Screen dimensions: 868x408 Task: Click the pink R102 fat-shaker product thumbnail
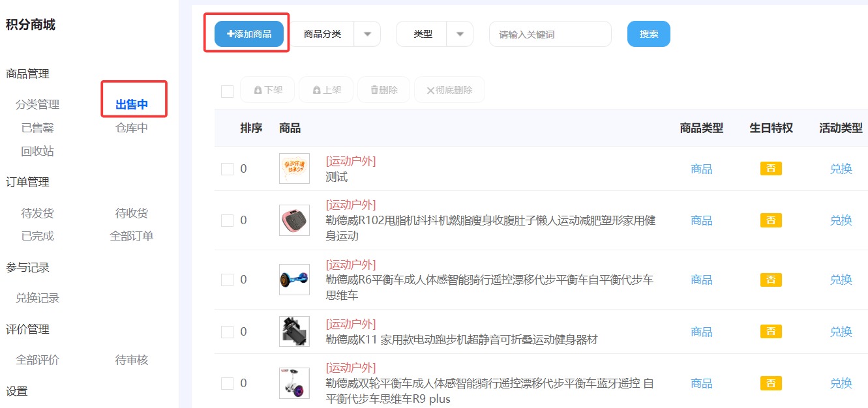click(x=294, y=220)
